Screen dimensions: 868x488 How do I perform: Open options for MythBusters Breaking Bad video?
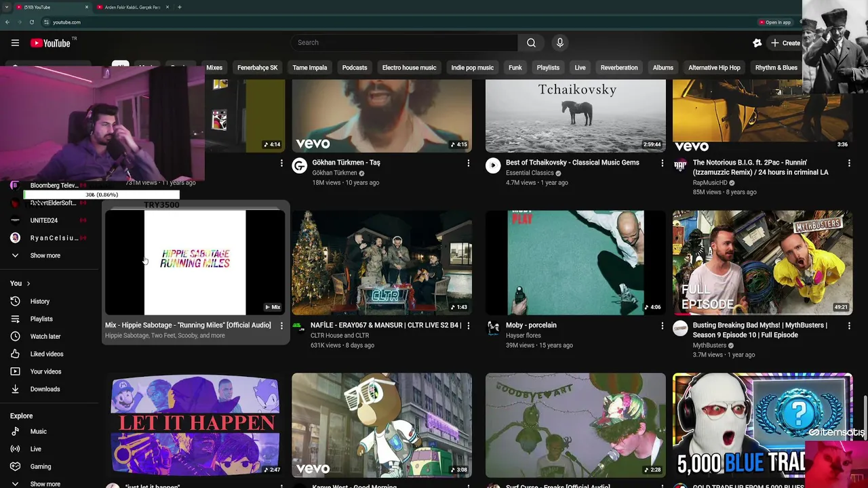point(849,325)
